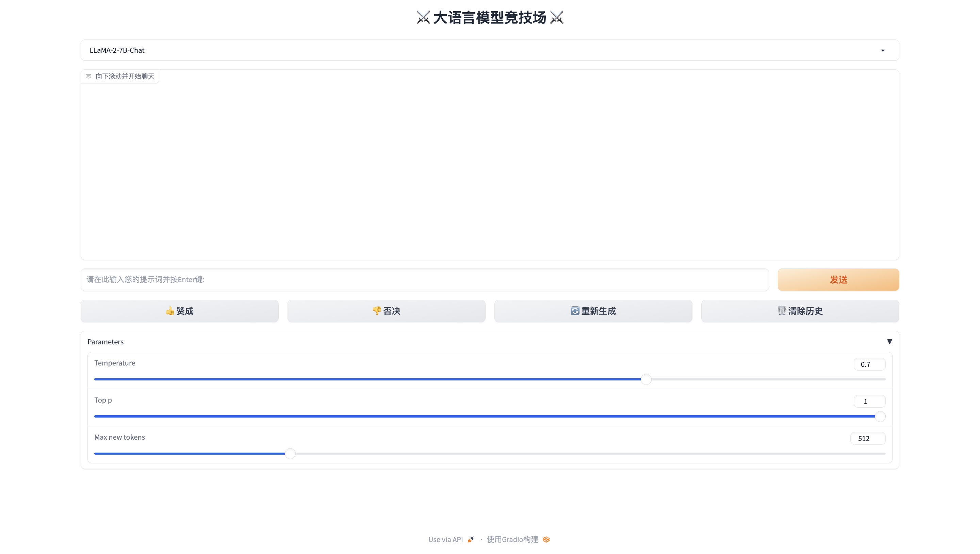The image size is (980, 554).
Task: Click the Top p slider handle
Action: (x=880, y=416)
